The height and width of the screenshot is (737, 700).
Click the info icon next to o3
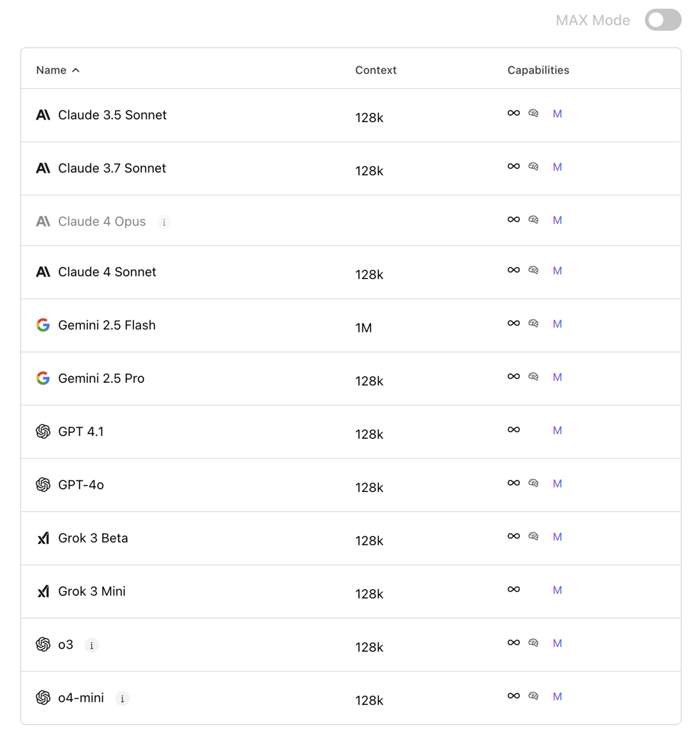[x=92, y=645]
